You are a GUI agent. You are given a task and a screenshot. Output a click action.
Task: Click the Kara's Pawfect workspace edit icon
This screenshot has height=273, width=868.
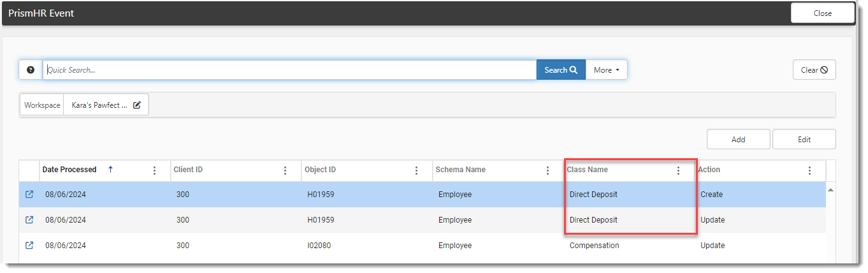pyautogui.click(x=137, y=105)
